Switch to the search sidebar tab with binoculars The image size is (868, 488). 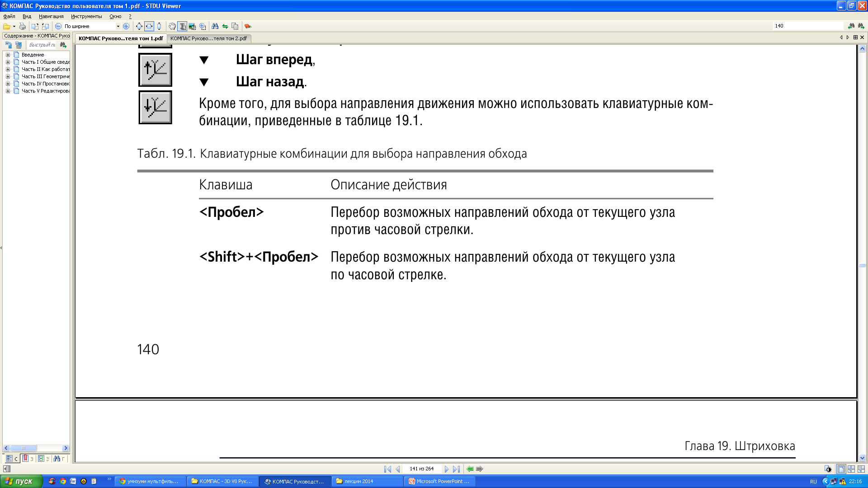(59, 458)
